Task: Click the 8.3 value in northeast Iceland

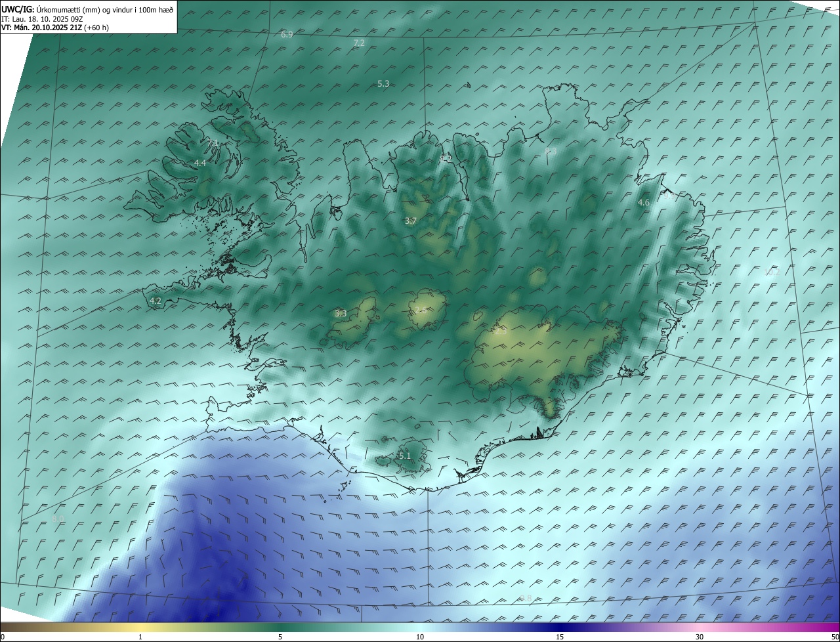Action: tap(551, 151)
